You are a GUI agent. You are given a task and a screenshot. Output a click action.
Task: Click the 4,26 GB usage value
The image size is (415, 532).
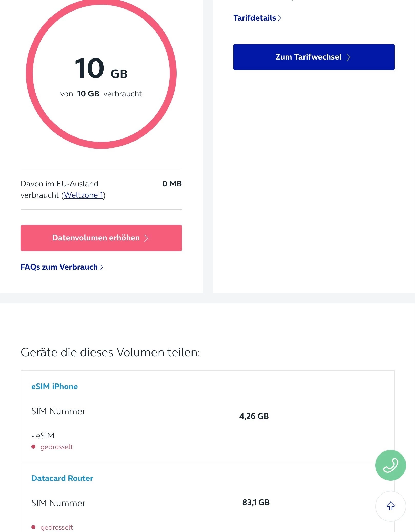(x=254, y=416)
